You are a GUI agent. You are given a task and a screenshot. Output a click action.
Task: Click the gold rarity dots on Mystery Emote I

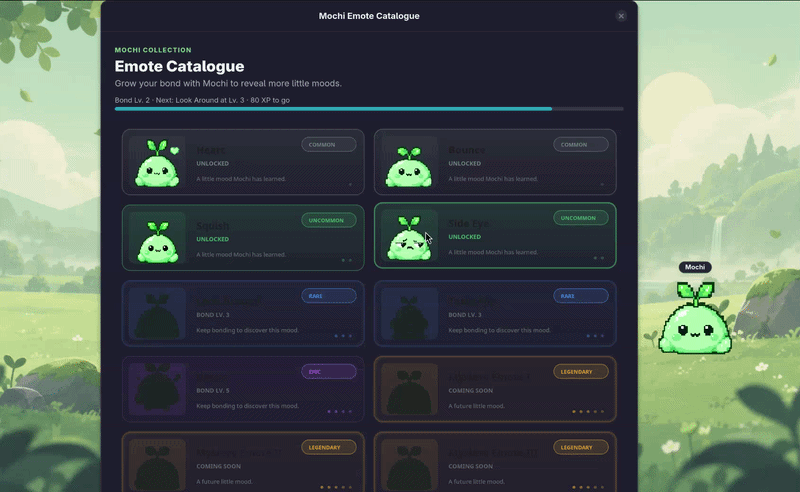[x=588, y=411]
